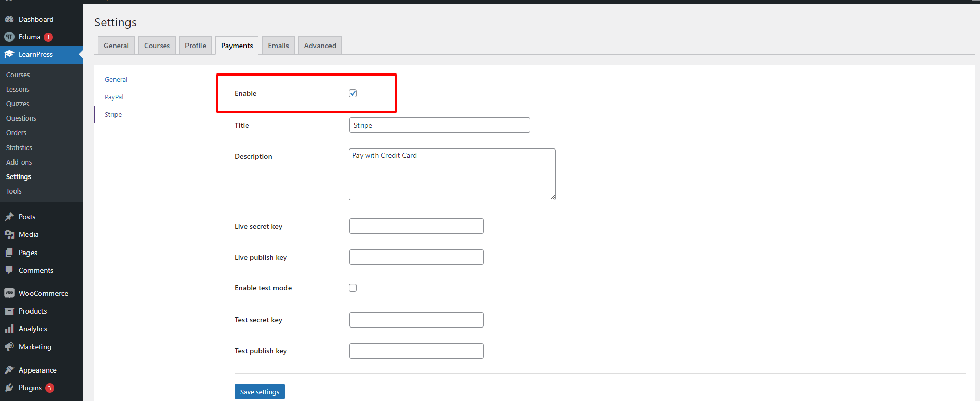This screenshot has width=980, height=401.
Task: Click the Description textarea resize handle
Action: (553, 197)
